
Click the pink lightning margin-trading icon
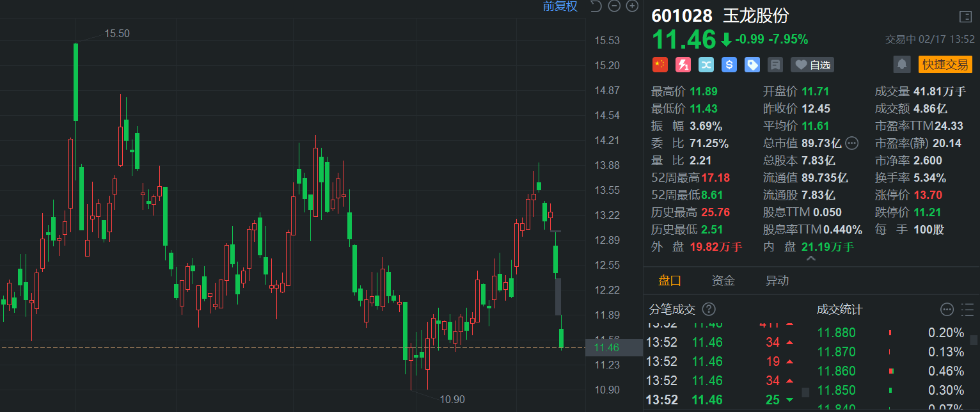(683, 65)
